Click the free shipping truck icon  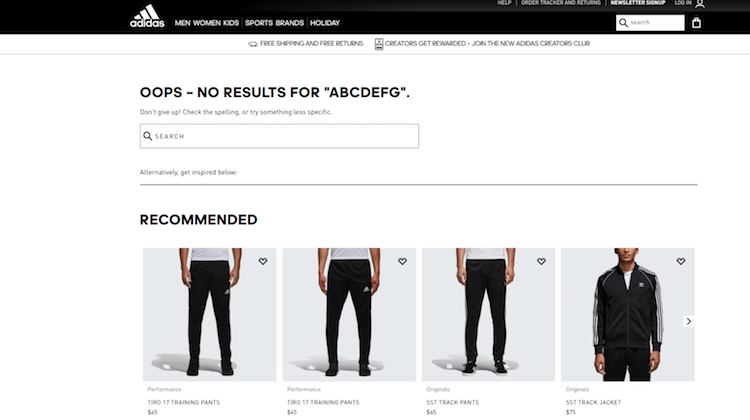[253, 44]
